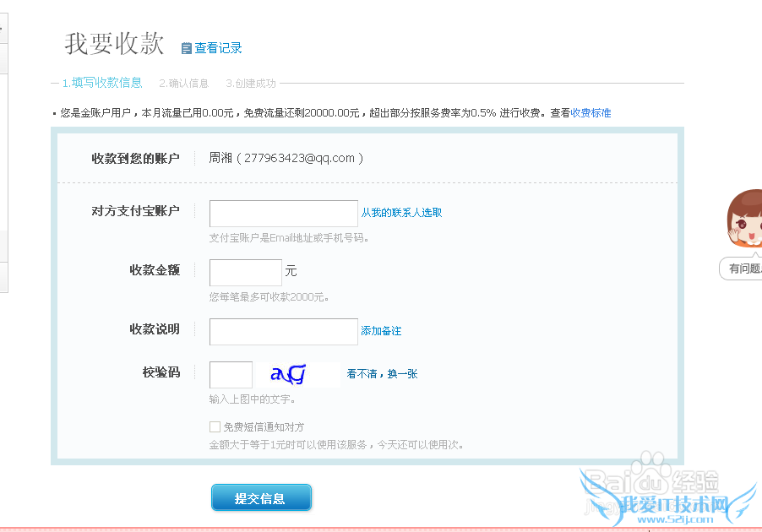Click 看不清，换一张 link
Screen dimensions: 762x532
coord(382,373)
